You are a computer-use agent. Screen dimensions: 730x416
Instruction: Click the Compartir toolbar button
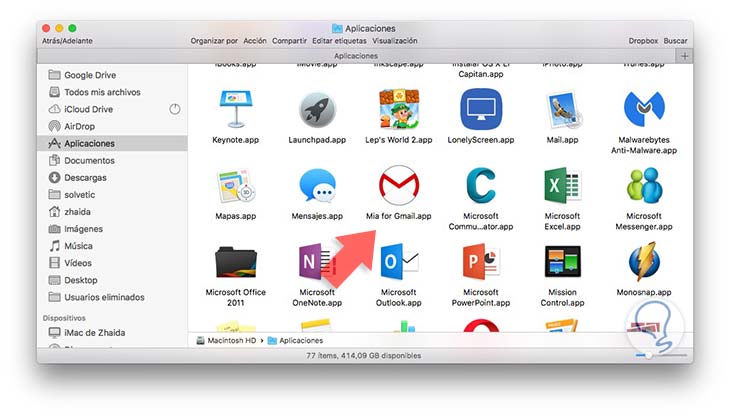pyautogui.click(x=289, y=41)
